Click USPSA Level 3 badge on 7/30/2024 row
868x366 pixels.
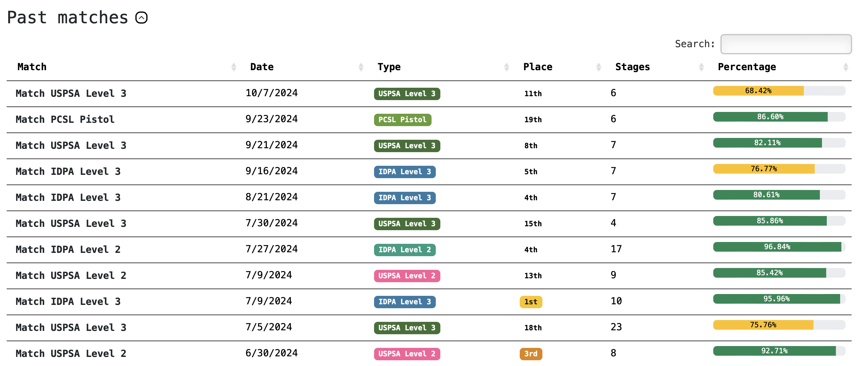[407, 224]
